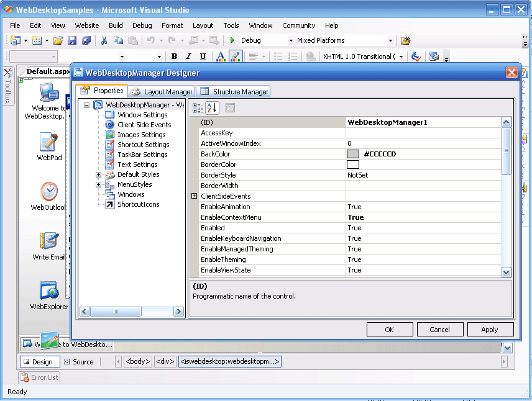Screen dimensions: 532x401
Task: Switch to the Layout Manager tab
Action: (162, 91)
